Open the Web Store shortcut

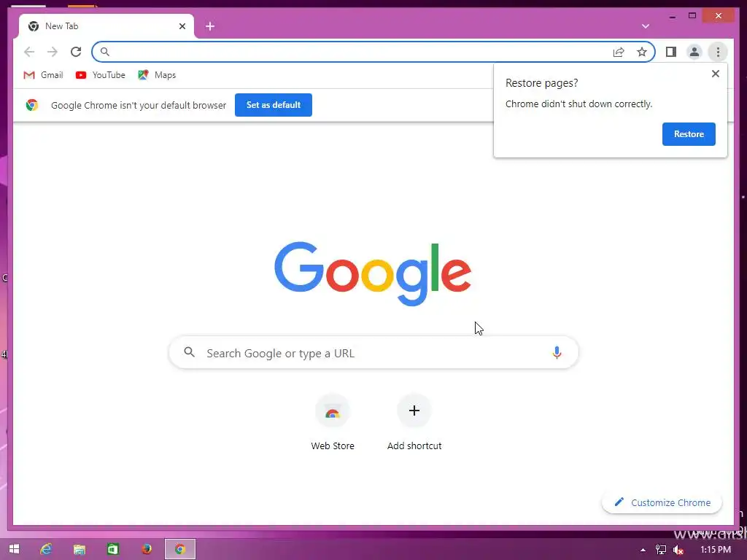tap(333, 423)
